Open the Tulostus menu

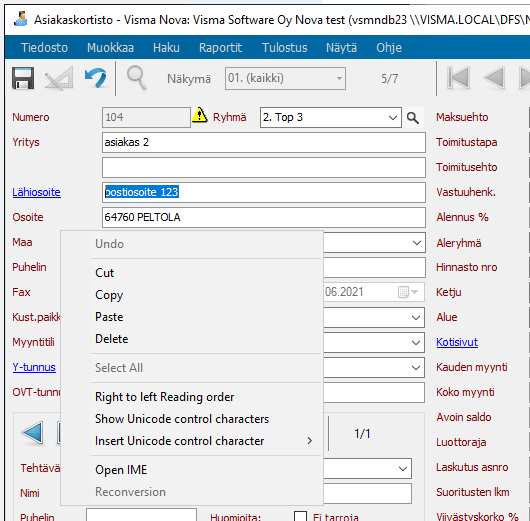click(x=285, y=47)
